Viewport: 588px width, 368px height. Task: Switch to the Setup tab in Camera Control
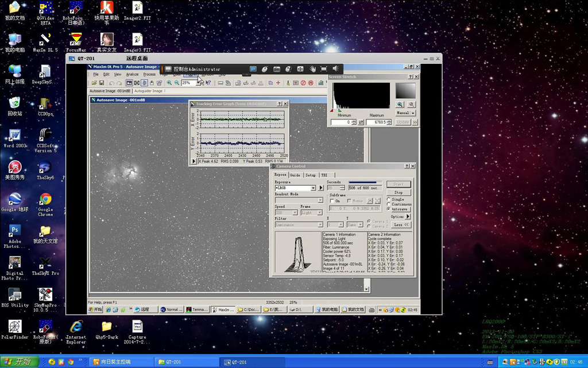pyautogui.click(x=311, y=175)
